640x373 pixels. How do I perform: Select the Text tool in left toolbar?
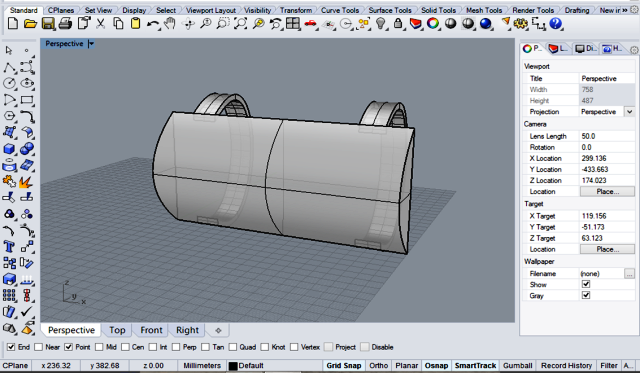9,247
